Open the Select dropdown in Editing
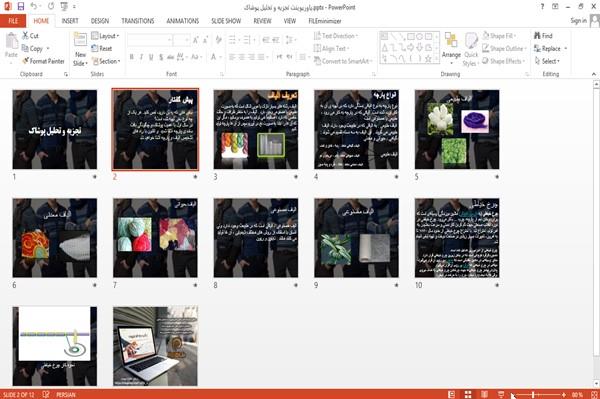This screenshot has width=600, height=399. click(x=548, y=61)
